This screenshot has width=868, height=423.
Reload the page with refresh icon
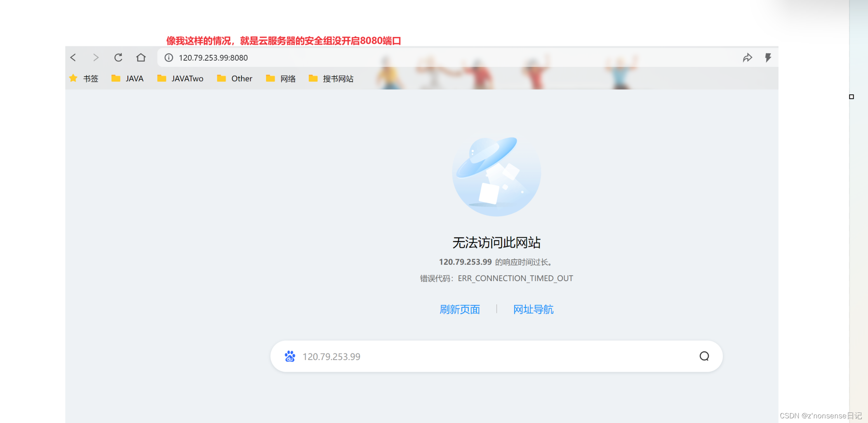tap(118, 58)
